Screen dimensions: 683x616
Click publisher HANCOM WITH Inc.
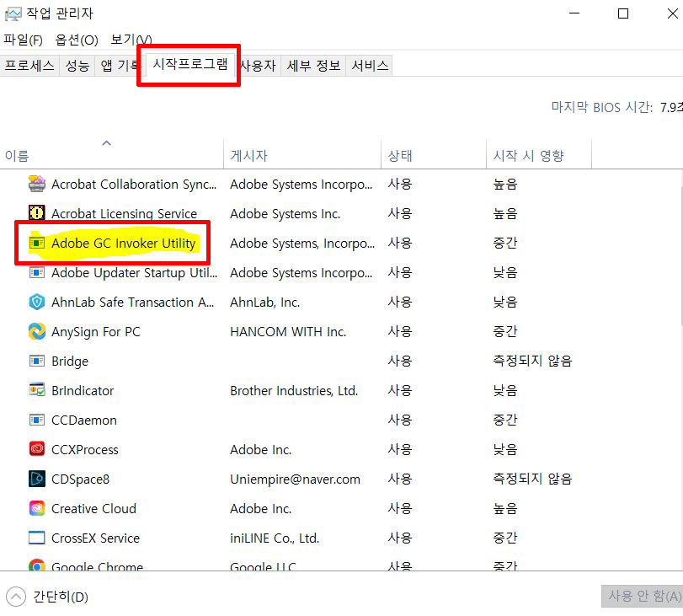click(x=288, y=332)
